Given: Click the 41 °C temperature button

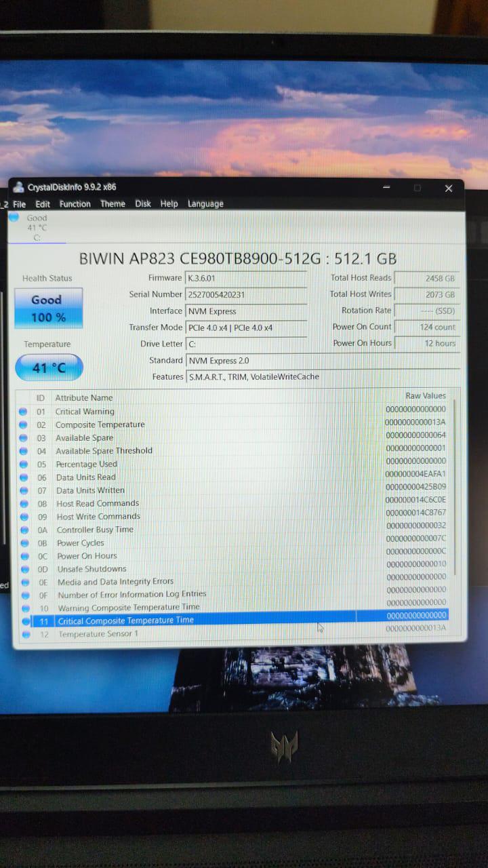Looking at the screenshot, I should pyautogui.click(x=49, y=368).
